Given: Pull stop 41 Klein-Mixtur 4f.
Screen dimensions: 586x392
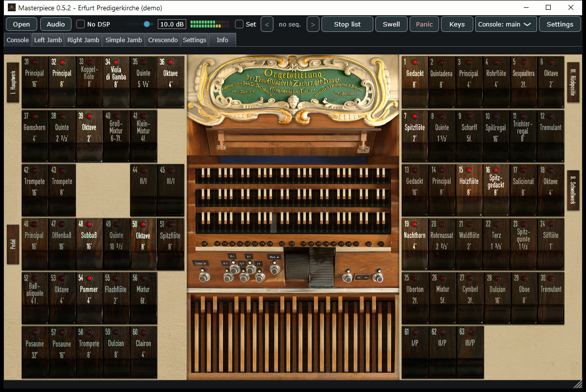Looking at the screenshot, I should tap(144, 136).
